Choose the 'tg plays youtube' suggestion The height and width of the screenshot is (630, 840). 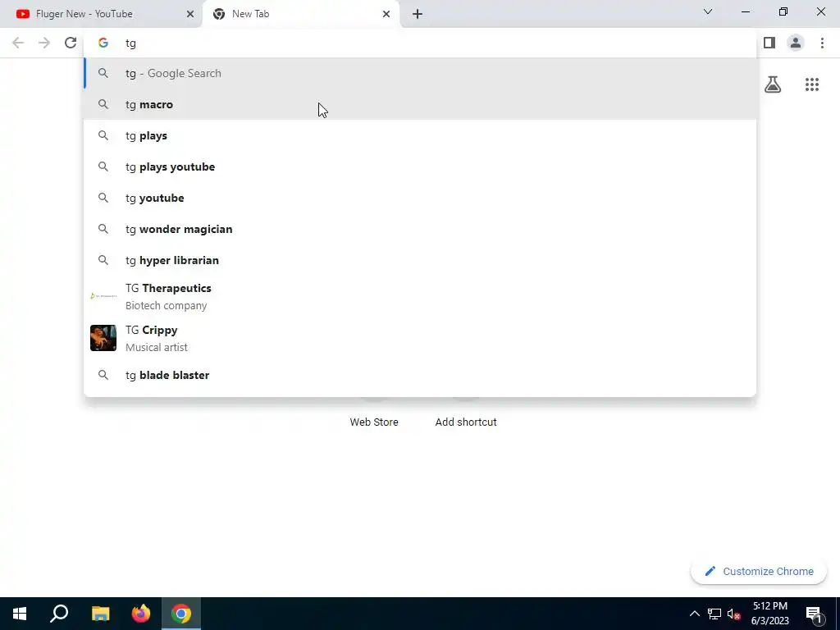point(420,167)
